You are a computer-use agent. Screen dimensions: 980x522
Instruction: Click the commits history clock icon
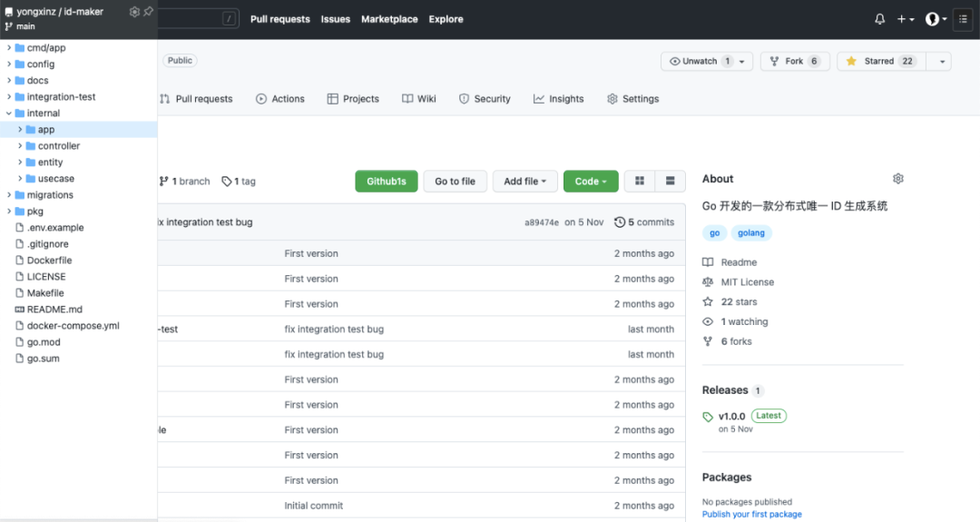point(620,222)
